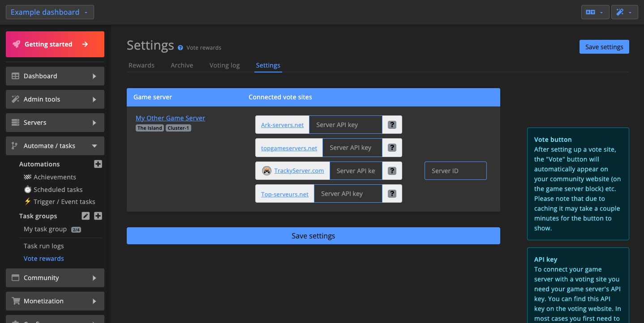The height and width of the screenshot is (323, 644).
Task: Open the help icon beside Ark-servers.net field
Action: [392, 125]
